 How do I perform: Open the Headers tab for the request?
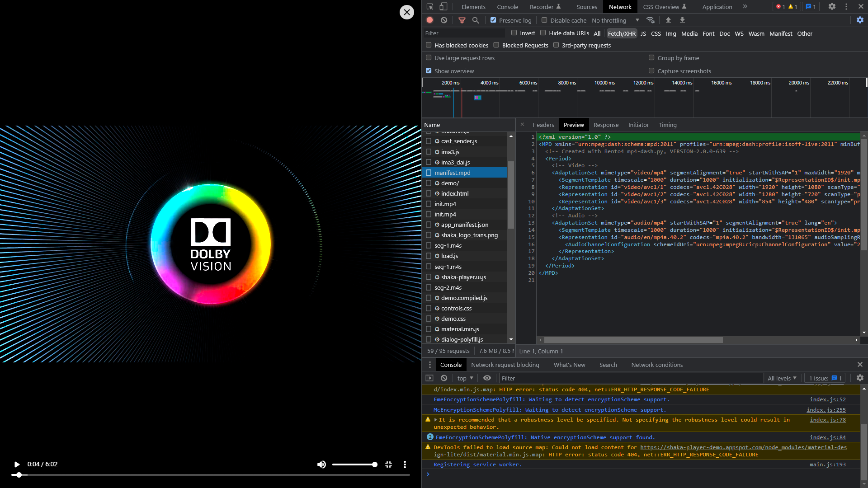pos(543,125)
